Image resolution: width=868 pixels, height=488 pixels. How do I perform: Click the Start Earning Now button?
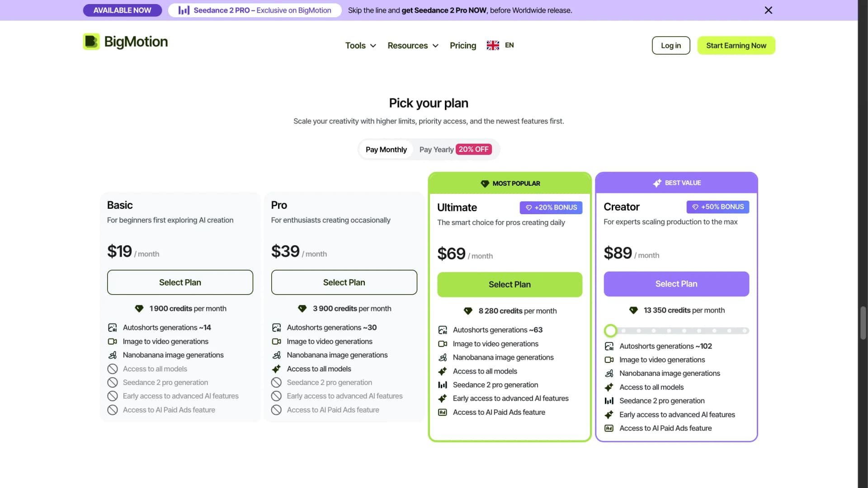[x=736, y=45]
